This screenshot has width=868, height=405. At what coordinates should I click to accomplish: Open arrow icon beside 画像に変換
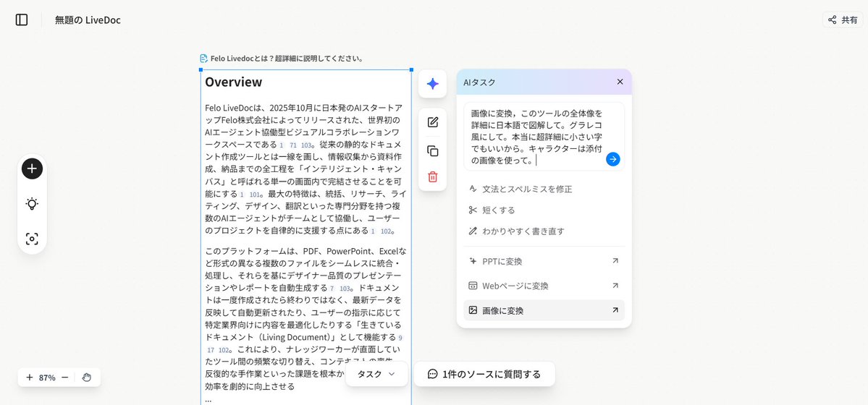click(x=615, y=310)
